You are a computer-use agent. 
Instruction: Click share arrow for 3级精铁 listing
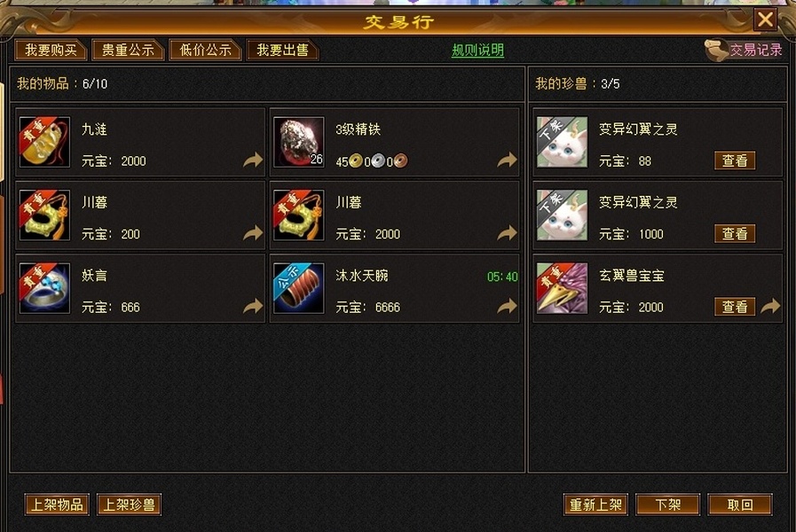click(x=507, y=160)
